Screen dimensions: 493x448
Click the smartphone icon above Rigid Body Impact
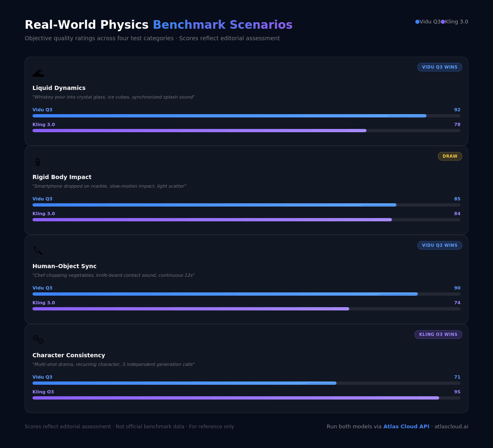click(x=38, y=162)
